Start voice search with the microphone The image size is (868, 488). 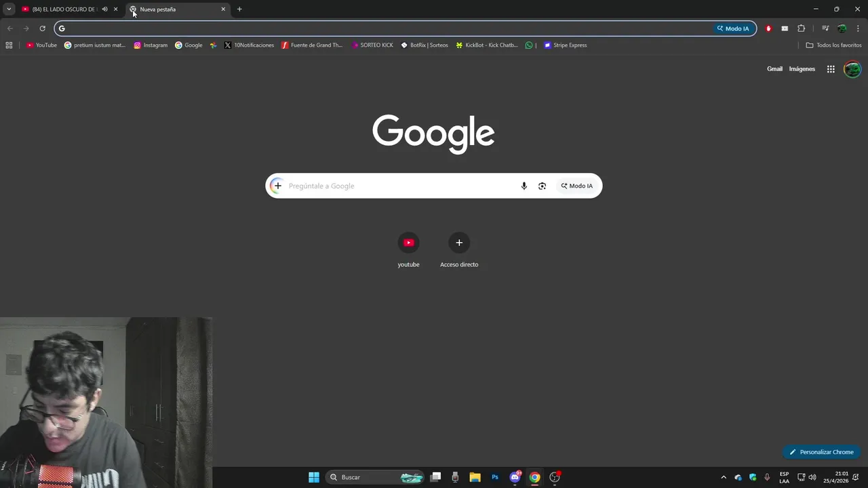[524, 186]
